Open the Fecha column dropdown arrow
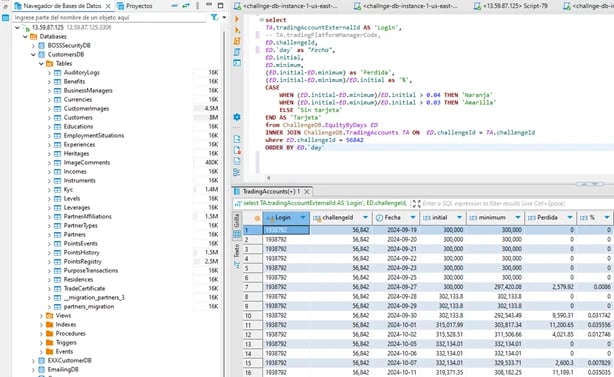 pos(413,218)
